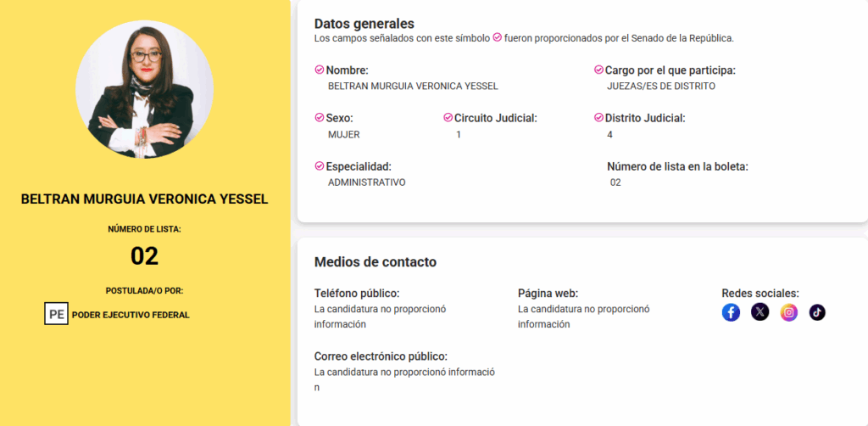Click the large list number 02
The image size is (868, 426).
point(144,256)
